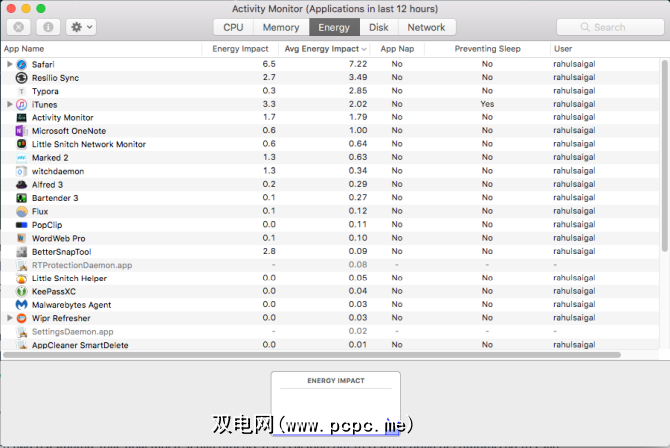Select the Energy tab
Viewport: 670px width, 448px height.
click(x=334, y=27)
